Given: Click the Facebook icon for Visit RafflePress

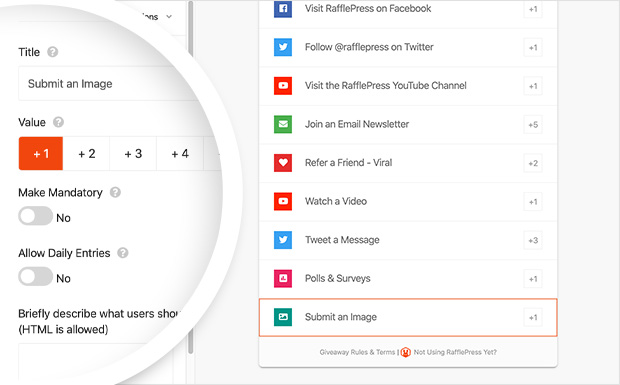Looking at the screenshot, I should coord(283,9).
